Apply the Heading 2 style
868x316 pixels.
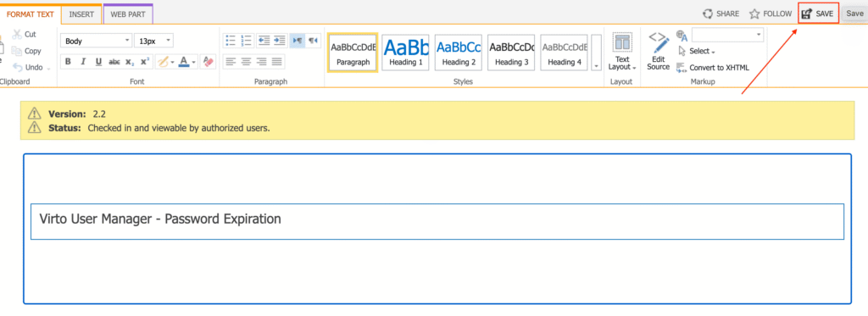click(x=459, y=52)
